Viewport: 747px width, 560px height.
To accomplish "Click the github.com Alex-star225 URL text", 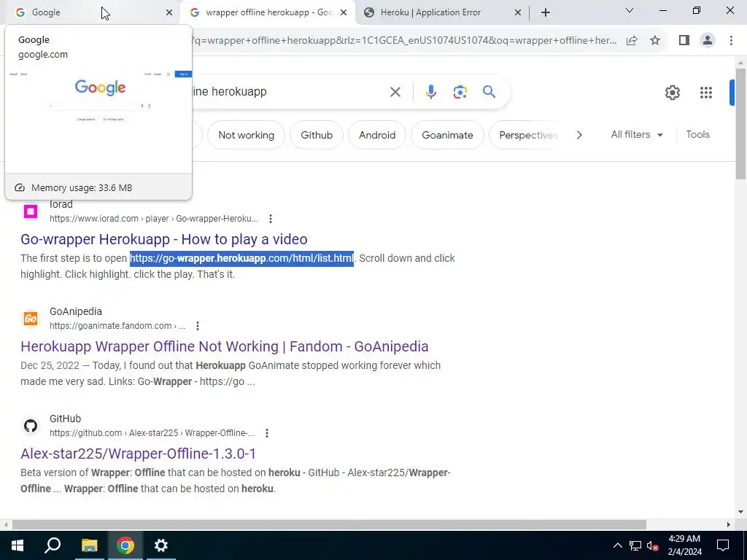I will 152,433.
